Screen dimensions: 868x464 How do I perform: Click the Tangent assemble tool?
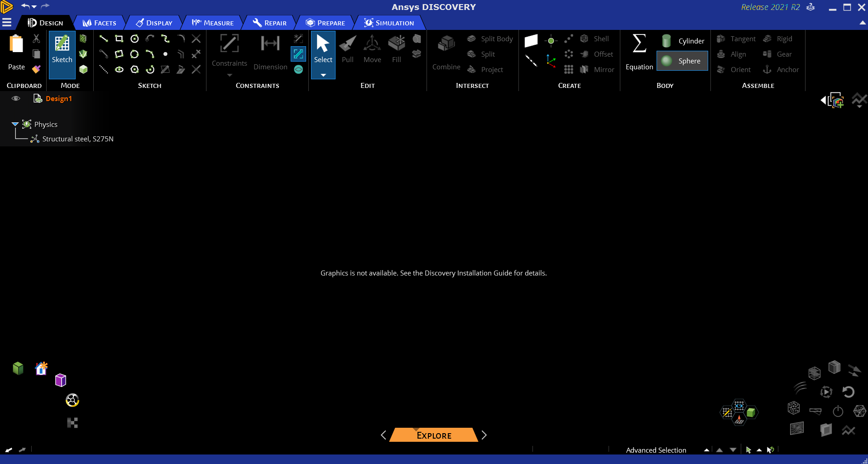[736, 39]
